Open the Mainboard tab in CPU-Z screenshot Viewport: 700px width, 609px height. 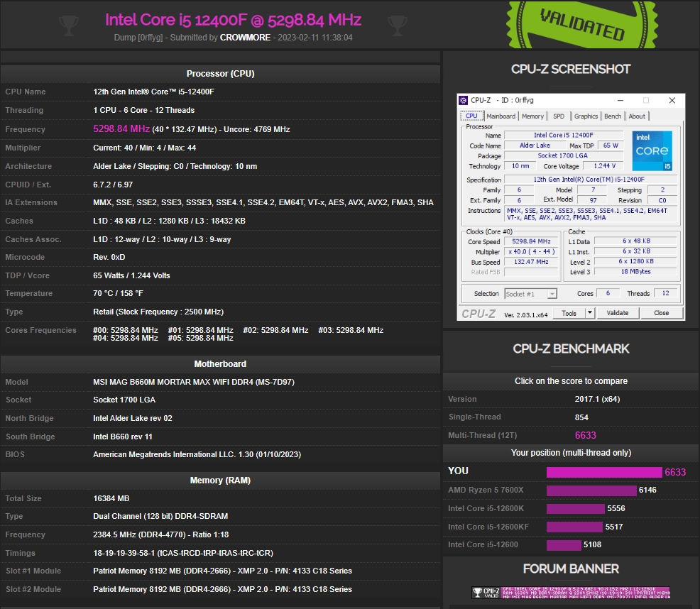click(501, 116)
